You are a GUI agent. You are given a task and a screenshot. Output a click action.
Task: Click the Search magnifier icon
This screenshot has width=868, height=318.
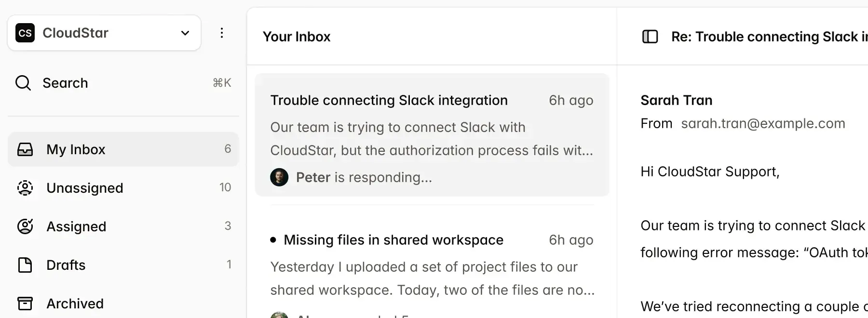(23, 83)
